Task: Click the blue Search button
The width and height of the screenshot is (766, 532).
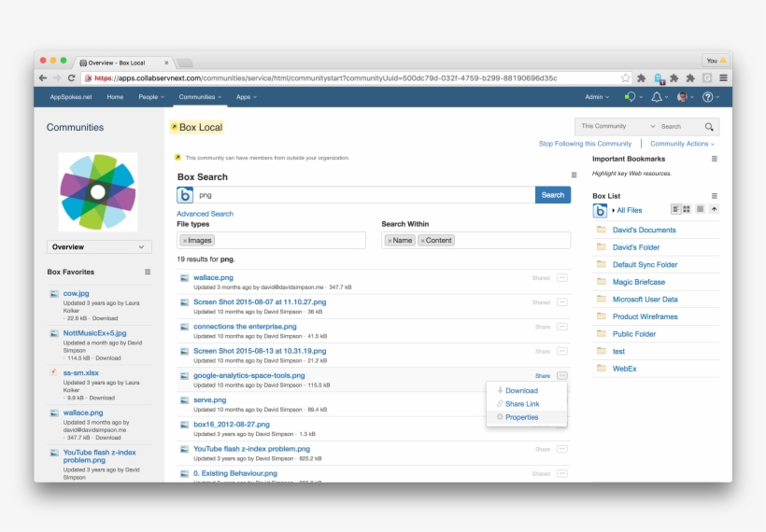Action: pyautogui.click(x=553, y=195)
